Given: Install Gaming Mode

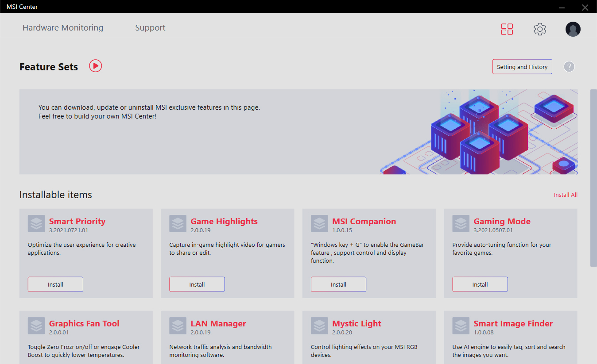Looking at the screenshot, I should click(480, 284).
